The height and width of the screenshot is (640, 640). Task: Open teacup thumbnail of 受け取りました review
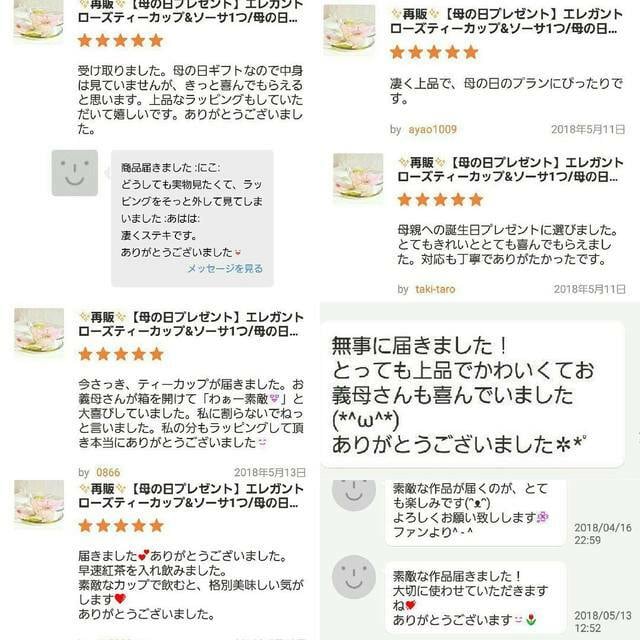39,19
